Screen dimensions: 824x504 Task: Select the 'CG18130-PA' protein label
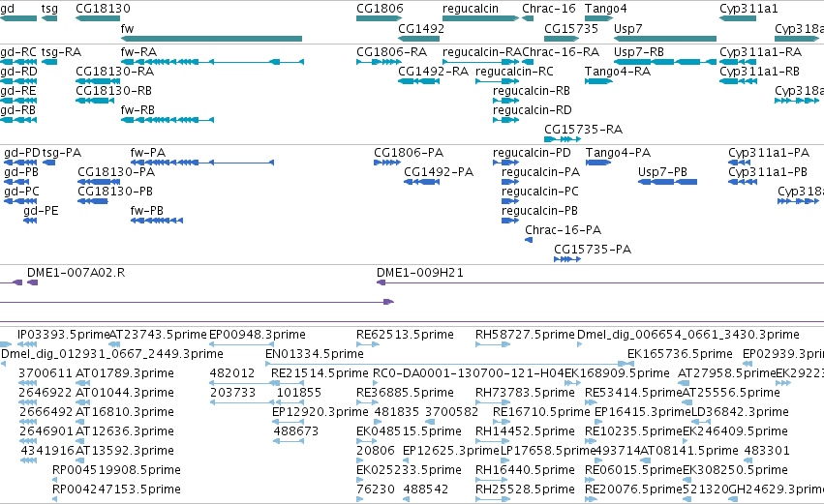(116, 172)
